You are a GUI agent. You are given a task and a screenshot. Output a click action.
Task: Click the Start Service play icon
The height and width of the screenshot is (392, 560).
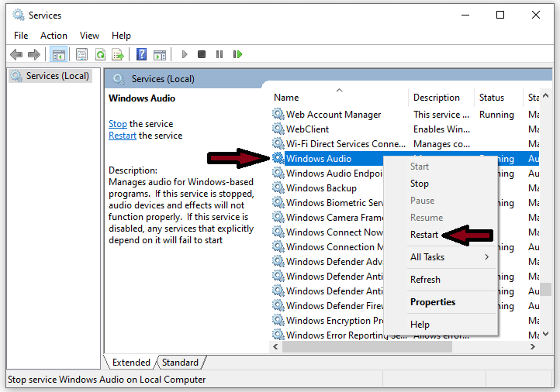[x=185, y=54]
